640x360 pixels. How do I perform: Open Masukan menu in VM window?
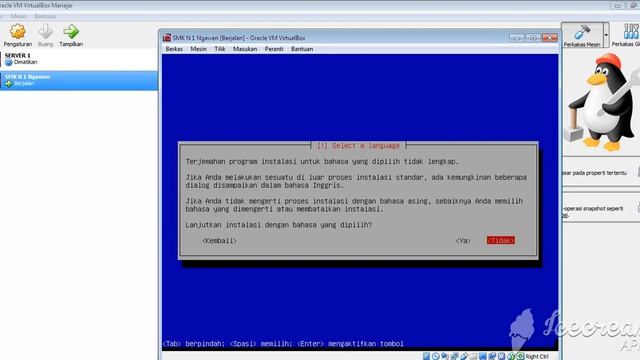click(245, 49)
